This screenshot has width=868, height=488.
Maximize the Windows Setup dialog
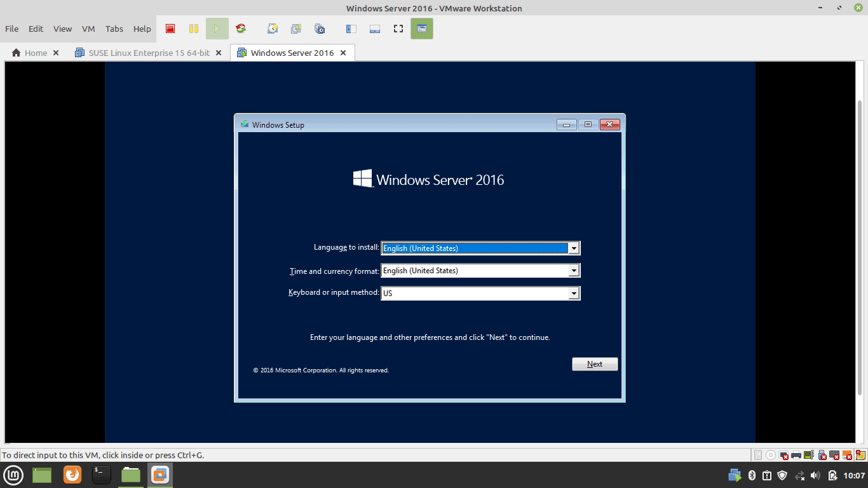(588, 125)
